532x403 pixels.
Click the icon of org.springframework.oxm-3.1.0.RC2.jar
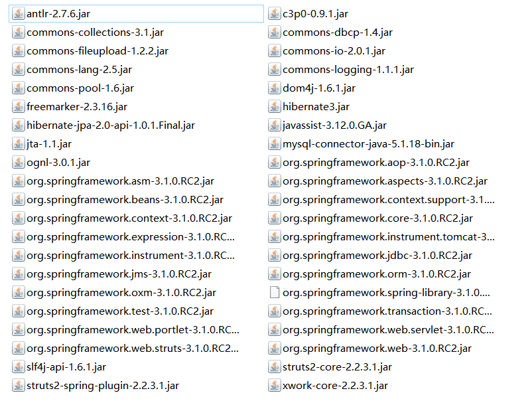click(x=19, y=292)
